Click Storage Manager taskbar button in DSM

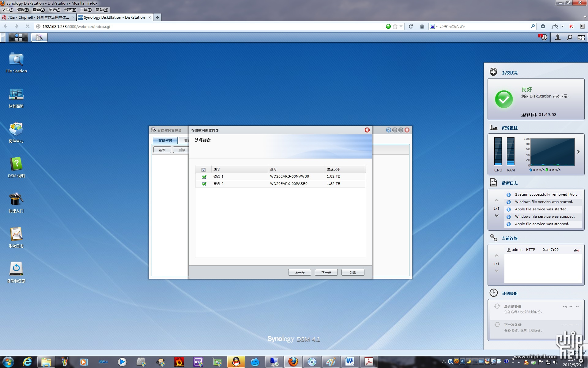tap(39, 37)
